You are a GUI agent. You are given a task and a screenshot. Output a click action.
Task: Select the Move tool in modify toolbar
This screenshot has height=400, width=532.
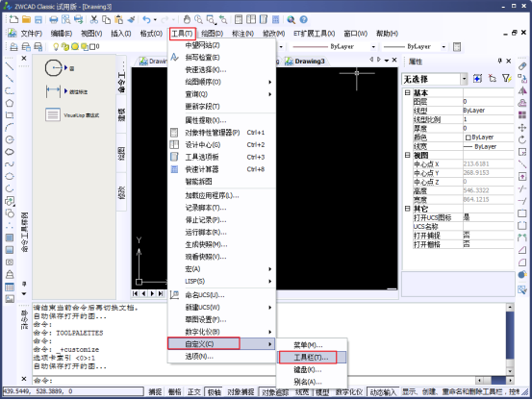click(522, 128)
